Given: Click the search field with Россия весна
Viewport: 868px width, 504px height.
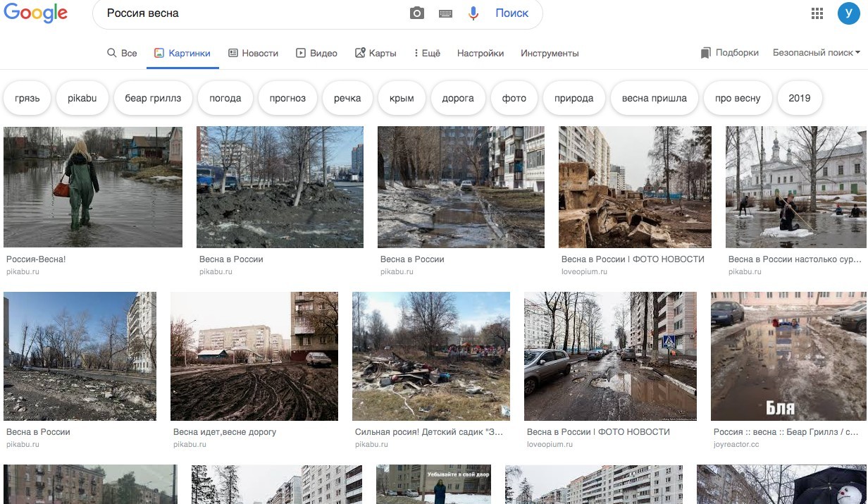Looking at the screenshot, I should tap(254, 13).
